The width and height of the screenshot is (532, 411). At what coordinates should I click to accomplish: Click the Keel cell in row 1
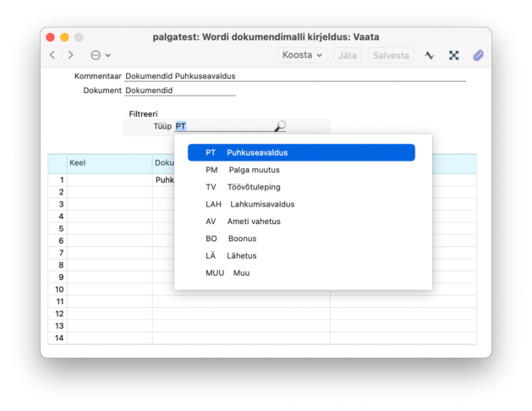pos(110,180)
